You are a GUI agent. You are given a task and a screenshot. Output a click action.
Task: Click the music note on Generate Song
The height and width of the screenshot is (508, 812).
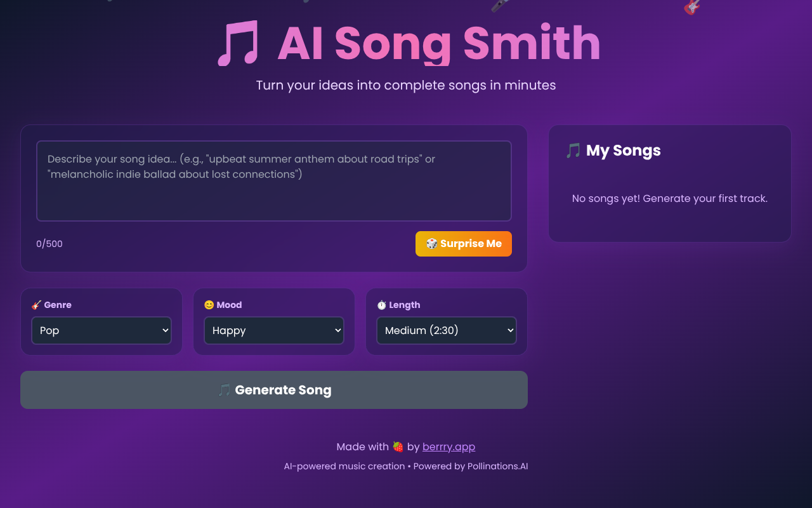click(223, 389)
